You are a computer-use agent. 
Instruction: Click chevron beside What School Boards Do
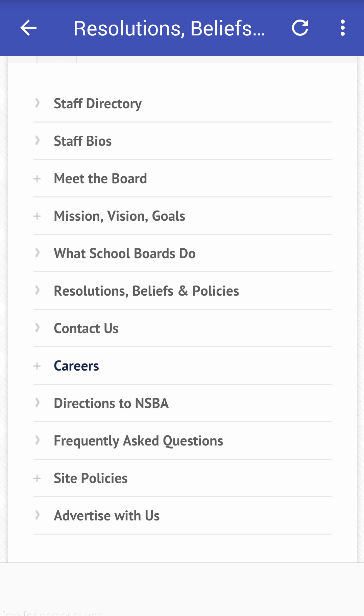37,253
